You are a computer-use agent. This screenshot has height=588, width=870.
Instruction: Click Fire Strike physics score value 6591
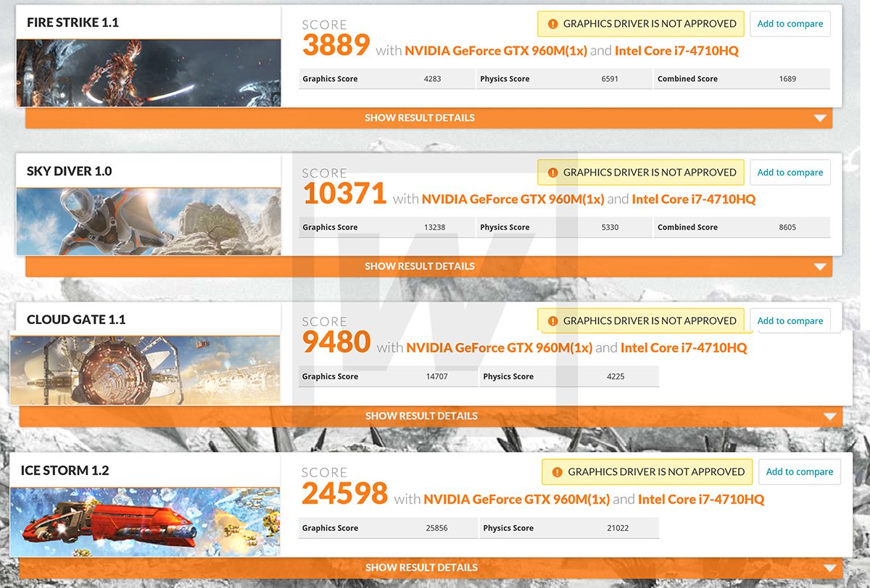coord(610,79)
